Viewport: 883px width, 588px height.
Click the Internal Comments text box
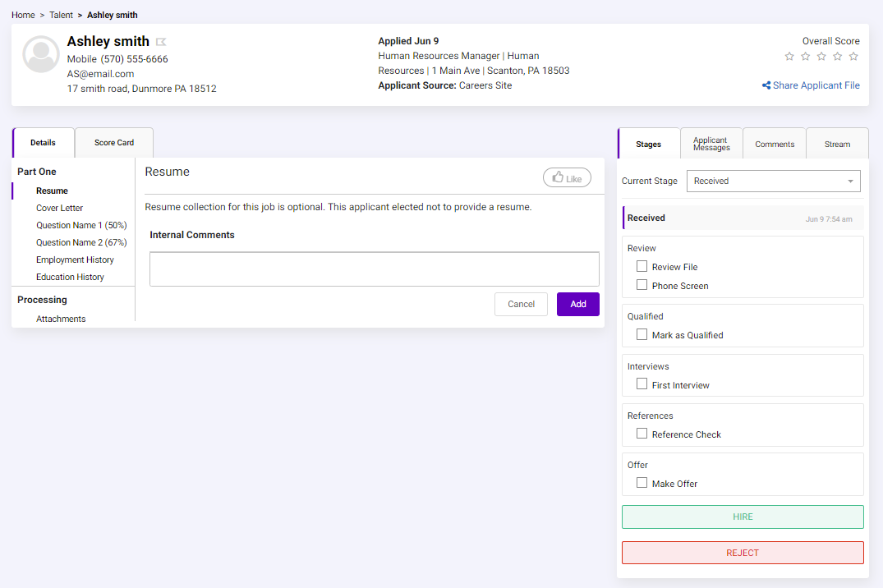click(374, 269)
